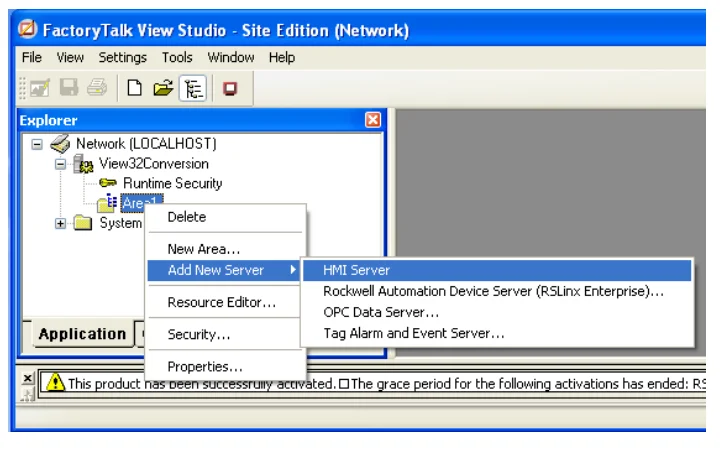Image resolution: width=727 pixels, height=452 pixels.
Task: Switch to the Application tab
Action: coord(82,335)
